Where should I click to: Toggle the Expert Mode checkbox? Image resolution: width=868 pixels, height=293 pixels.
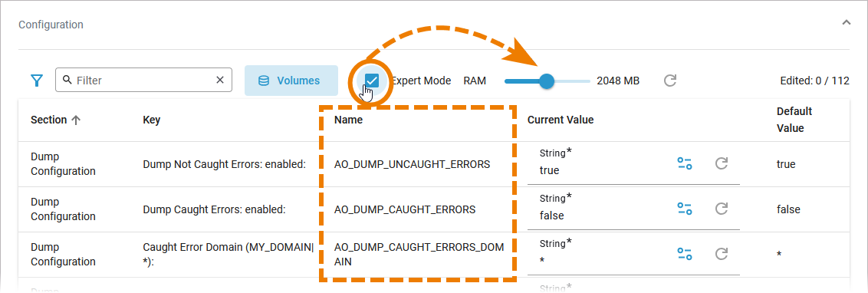pos(371,81)
